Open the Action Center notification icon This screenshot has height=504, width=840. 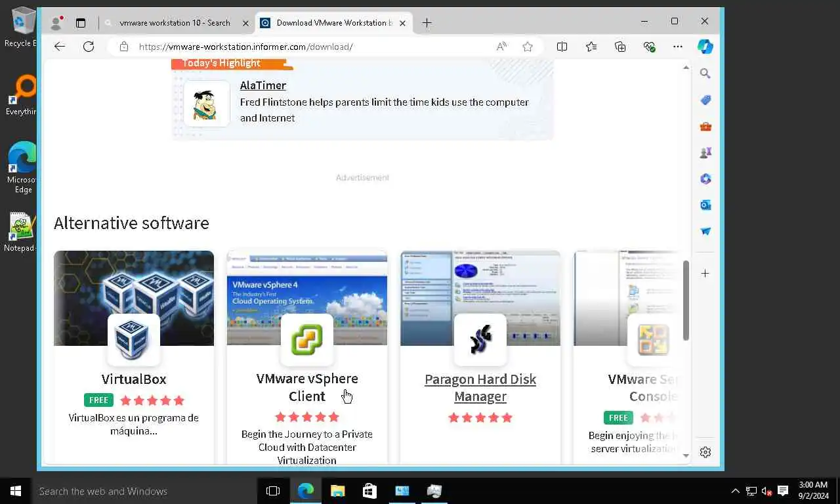(783, 491)
